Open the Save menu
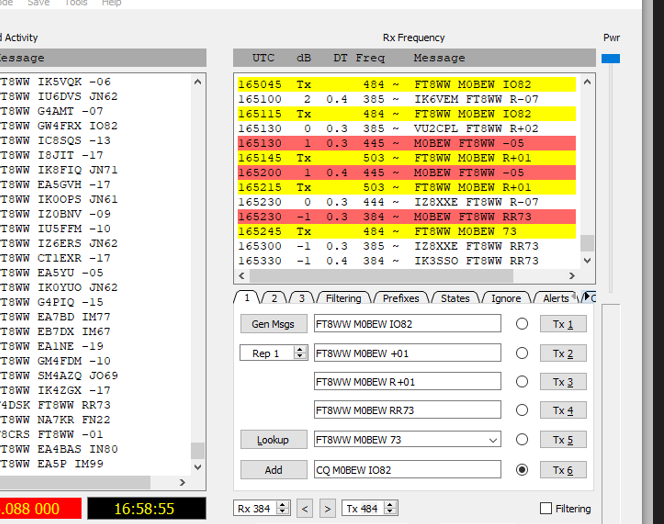664x524 pixels. (x=39, y=3)
